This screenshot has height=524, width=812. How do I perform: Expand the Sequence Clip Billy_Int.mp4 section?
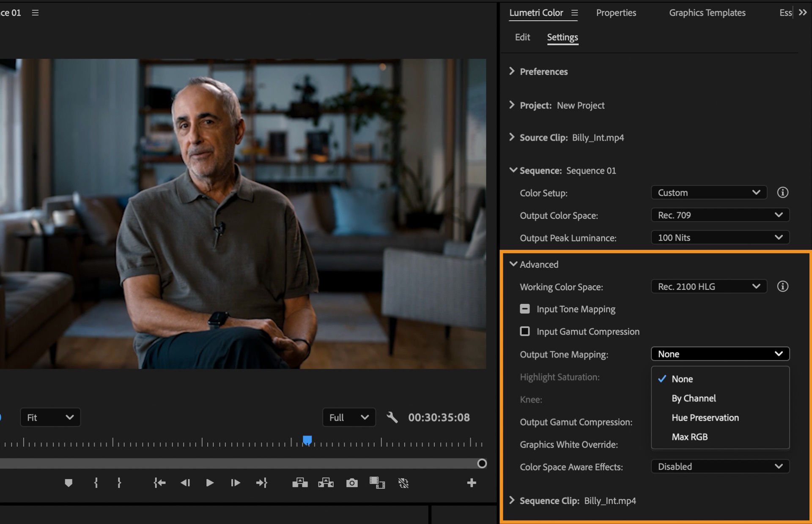[512, 500]
